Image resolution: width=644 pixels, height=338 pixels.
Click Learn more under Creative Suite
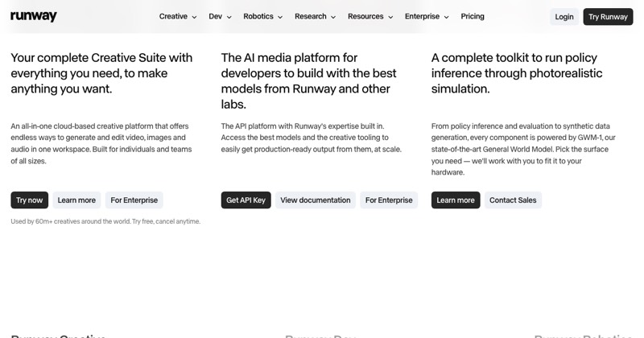(x=76, y=200)
